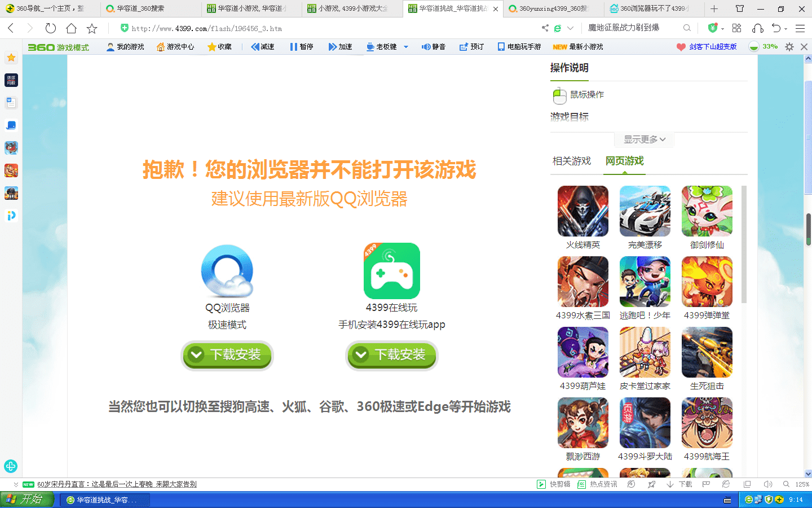Open 逃跑吧!少年 game thumbnail
The width and height of the screenshot is (812, 508).
click(645, 282)
